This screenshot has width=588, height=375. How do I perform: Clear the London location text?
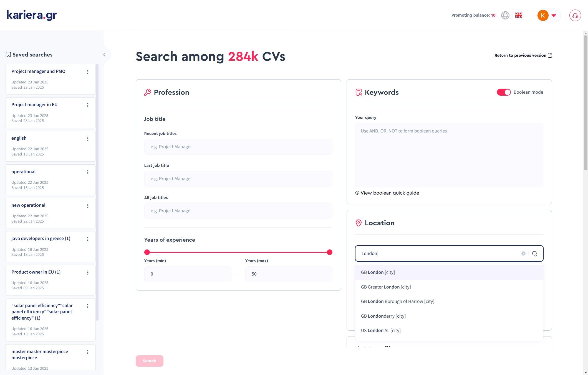(523, 254)
